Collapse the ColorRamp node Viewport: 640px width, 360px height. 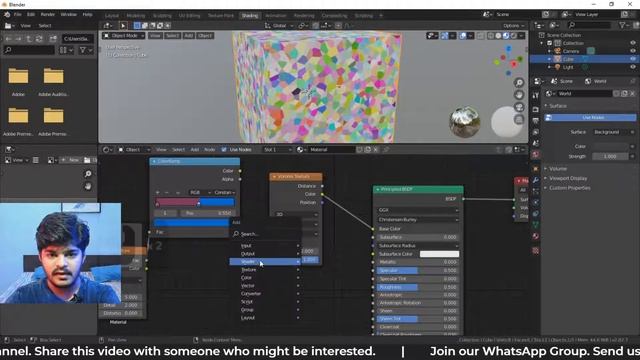[x=154, y=161]
